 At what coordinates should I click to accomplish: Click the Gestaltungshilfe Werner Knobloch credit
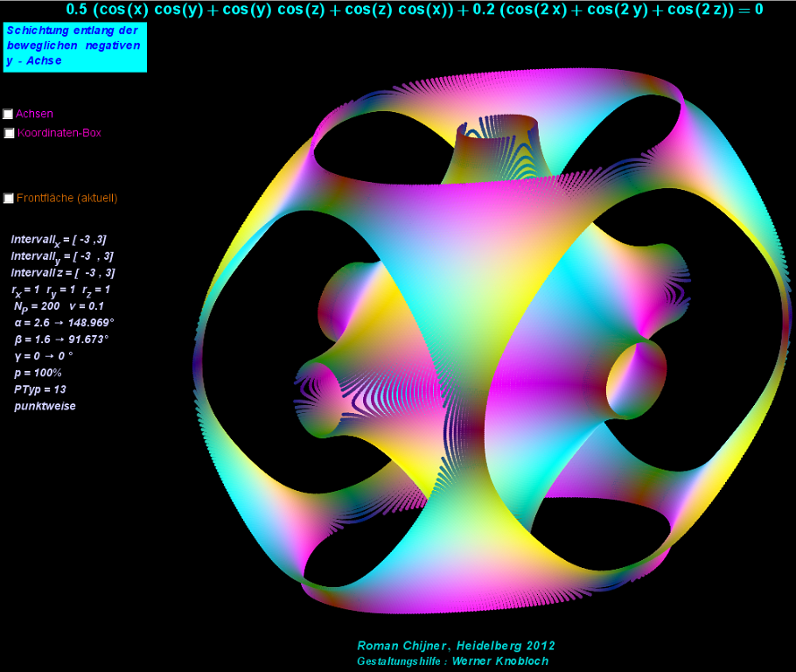click(x=452, y=661)
